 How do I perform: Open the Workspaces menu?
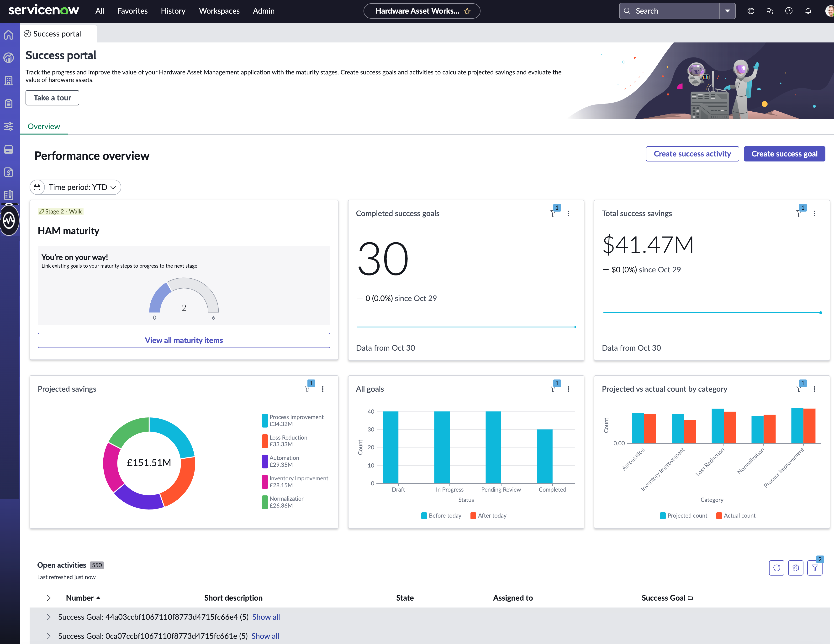click(x=219, y=11)
